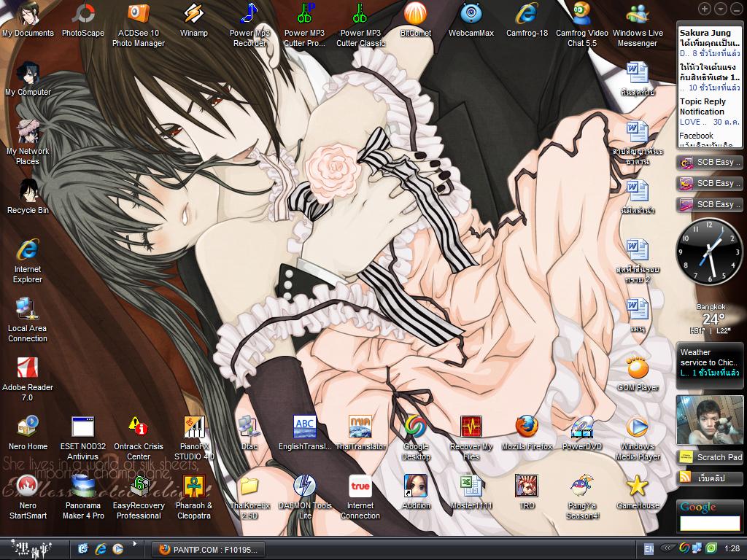The image size is (747, 560).
Task: Click the Google search box in sidebar
Action: click(709, 524)
